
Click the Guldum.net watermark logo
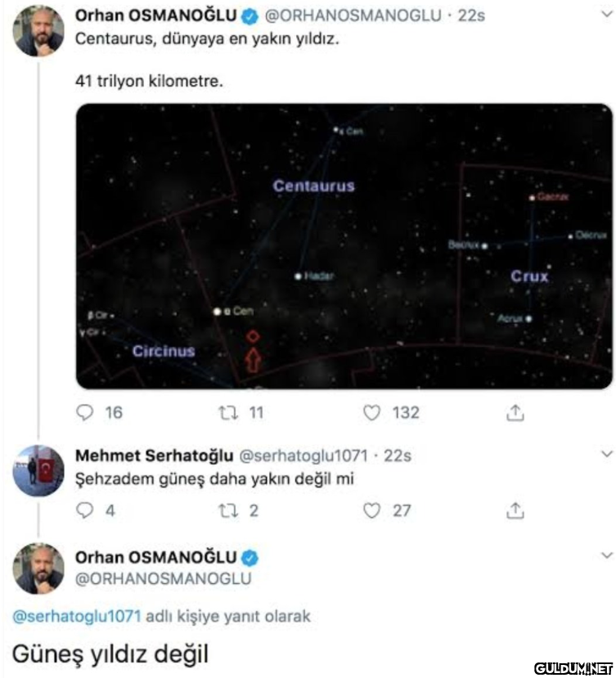tap(574, 668)
